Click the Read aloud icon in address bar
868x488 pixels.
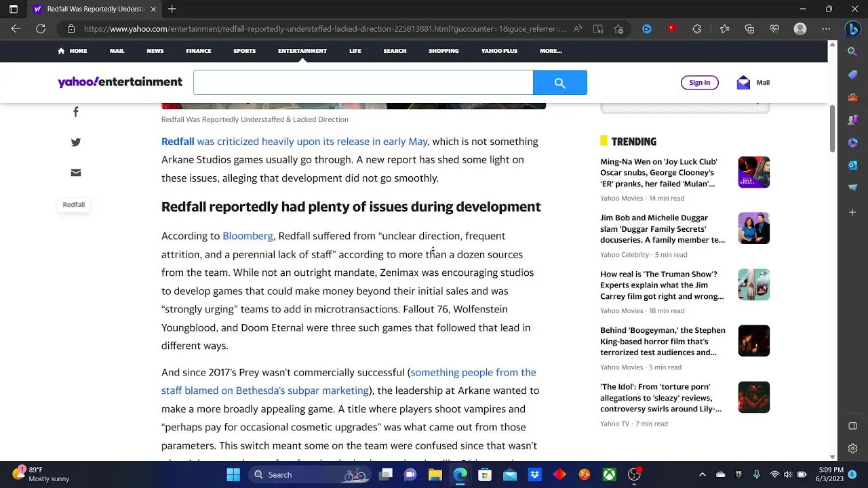pos(578,29)
